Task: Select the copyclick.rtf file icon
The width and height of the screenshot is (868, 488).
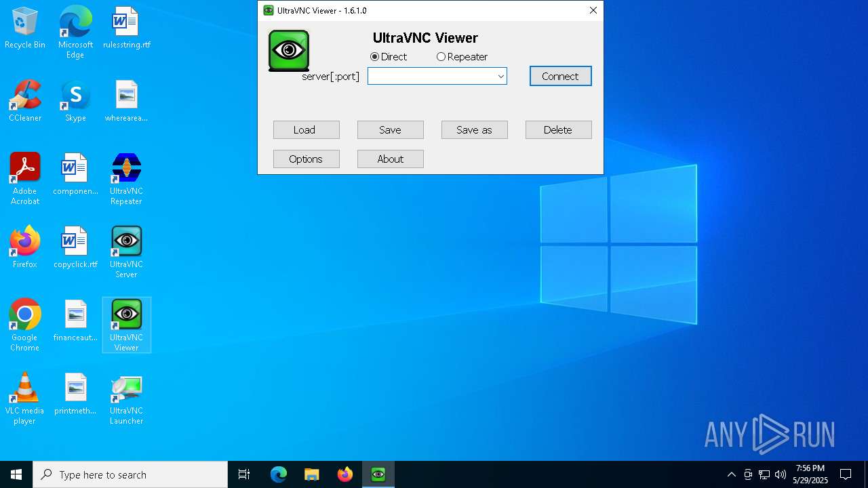Action: 75,248
